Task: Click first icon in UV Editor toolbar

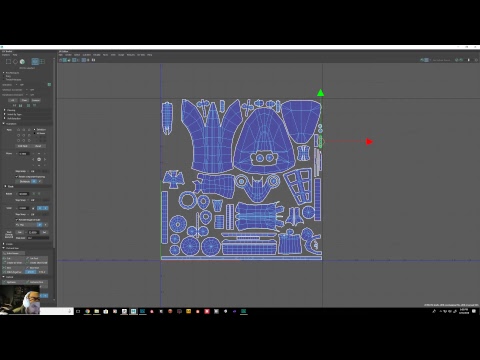Action: (x=60, y=60)
